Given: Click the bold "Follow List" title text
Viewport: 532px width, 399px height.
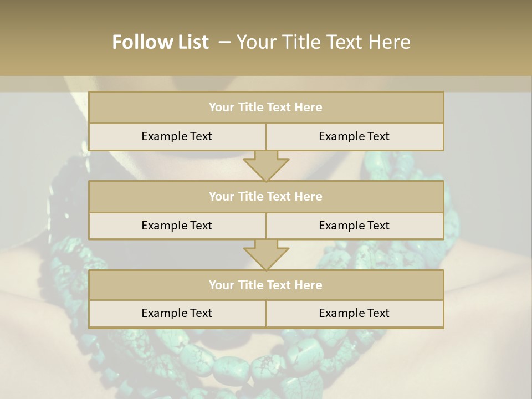Looking at the screenshot, I should point(160,42).
